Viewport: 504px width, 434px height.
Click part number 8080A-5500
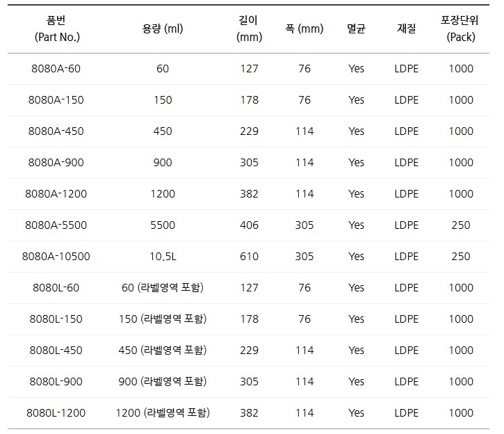click(56, 225)
